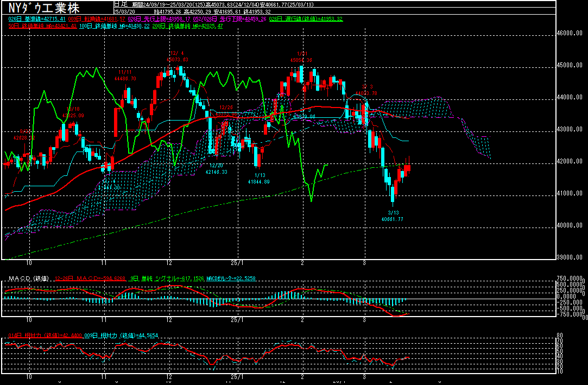Click the 3/13 40661.77 trough label
Screen dimensions: 588x385
click(392, 216)
